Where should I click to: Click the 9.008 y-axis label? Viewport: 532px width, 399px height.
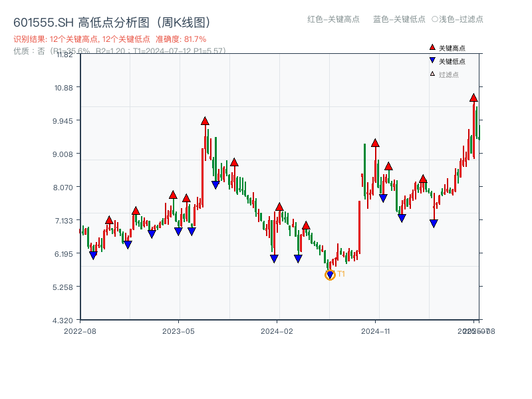point(63,154)
